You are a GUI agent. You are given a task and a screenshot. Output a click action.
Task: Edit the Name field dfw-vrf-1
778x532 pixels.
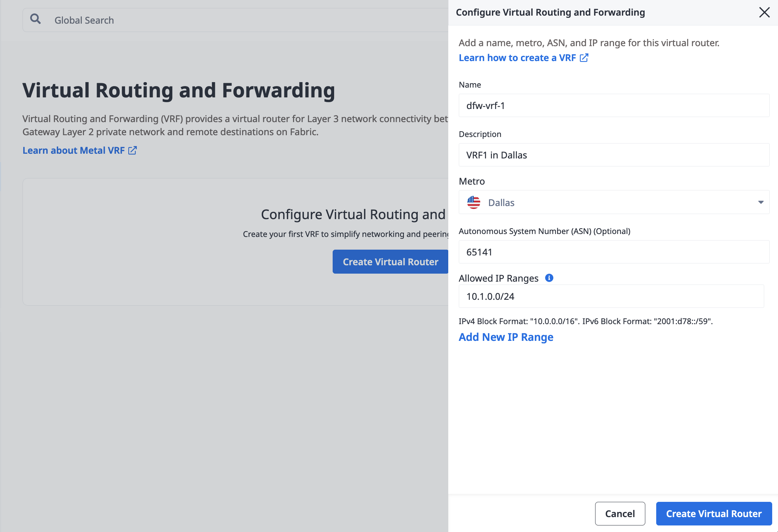(x=614, y=106)
